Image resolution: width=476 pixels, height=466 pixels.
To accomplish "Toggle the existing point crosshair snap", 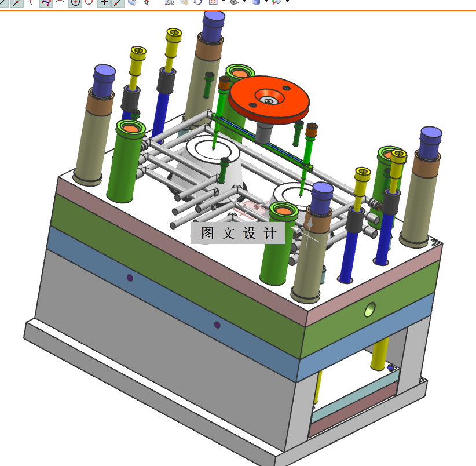I will point(104,2).
